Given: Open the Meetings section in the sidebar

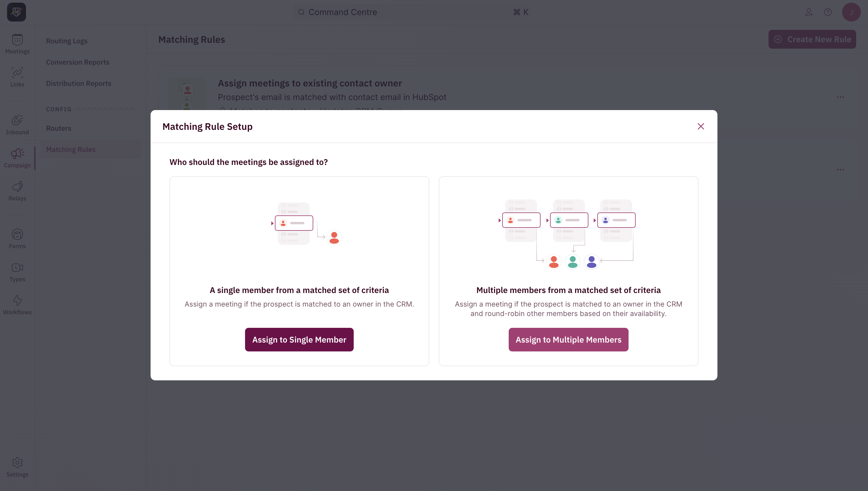Looking at the screenshot, I should 17,44.
